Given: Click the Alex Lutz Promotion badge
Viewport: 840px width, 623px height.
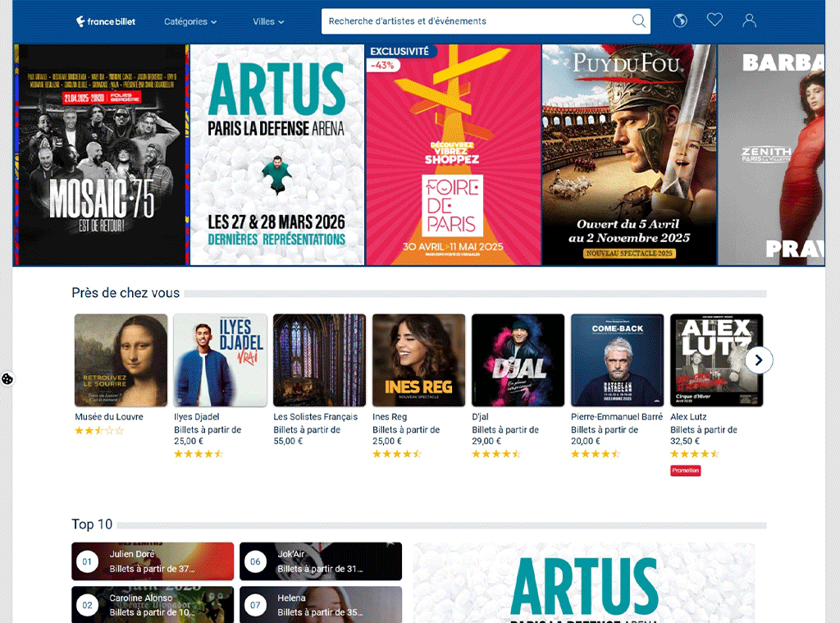Looking at the screenshot, I should coord(686,470).
